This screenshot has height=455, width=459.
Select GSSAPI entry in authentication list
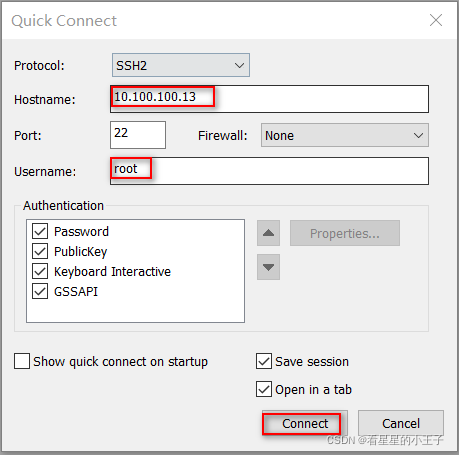(x=76, y=291)
